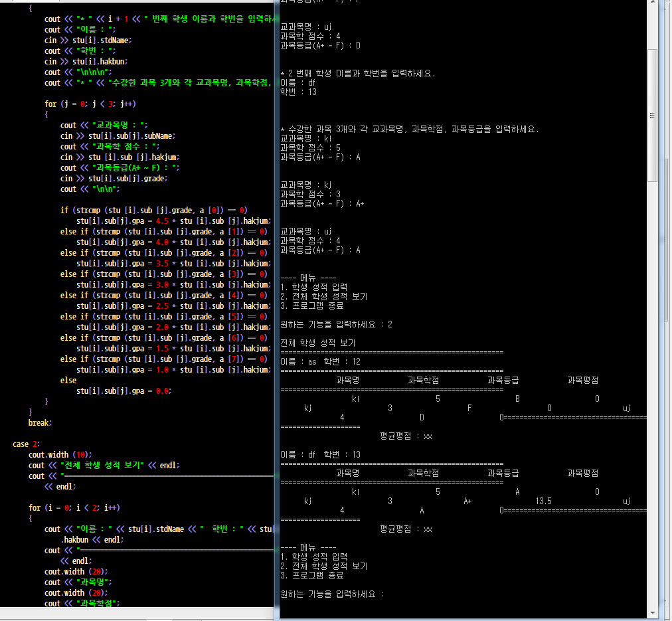Click 'stu[i].sub[j].gpa = 0.0;' line

[124, 391]
